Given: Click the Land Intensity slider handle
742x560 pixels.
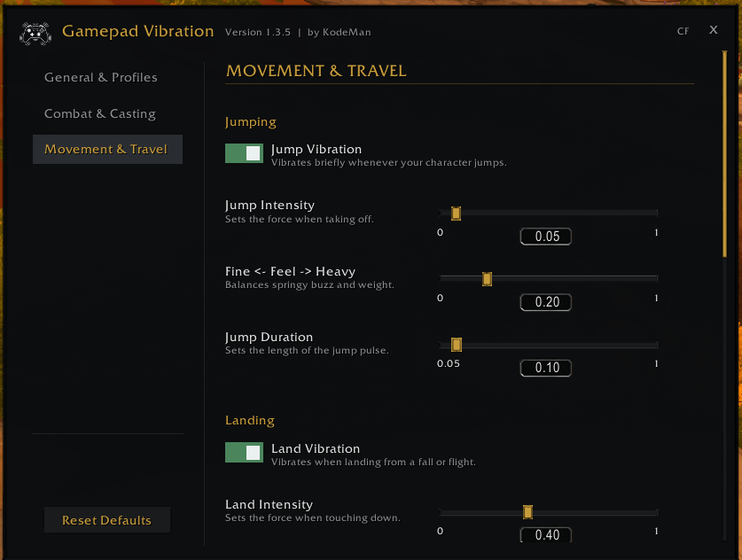Looking at the screenshot, I should (x=528, y=512).
